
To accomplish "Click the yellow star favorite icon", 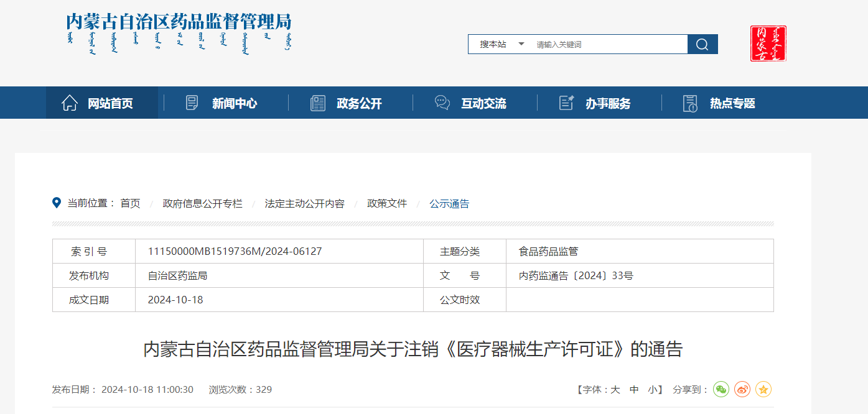I will tap(763, 390).
